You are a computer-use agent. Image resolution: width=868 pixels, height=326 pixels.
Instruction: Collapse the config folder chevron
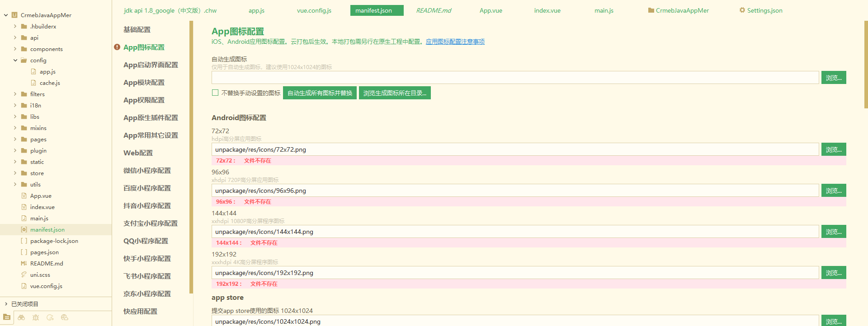coord(15,60)
